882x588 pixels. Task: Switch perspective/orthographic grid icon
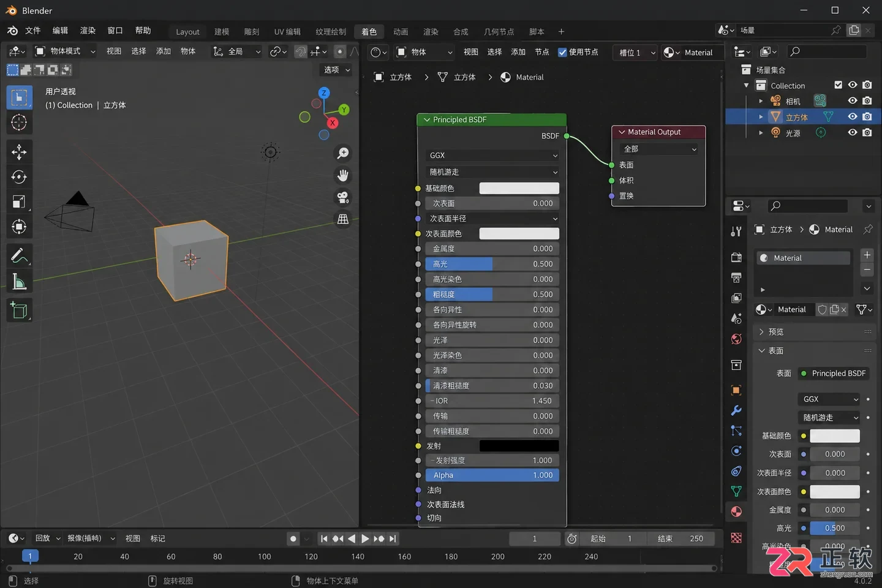[x=343, y=219]
